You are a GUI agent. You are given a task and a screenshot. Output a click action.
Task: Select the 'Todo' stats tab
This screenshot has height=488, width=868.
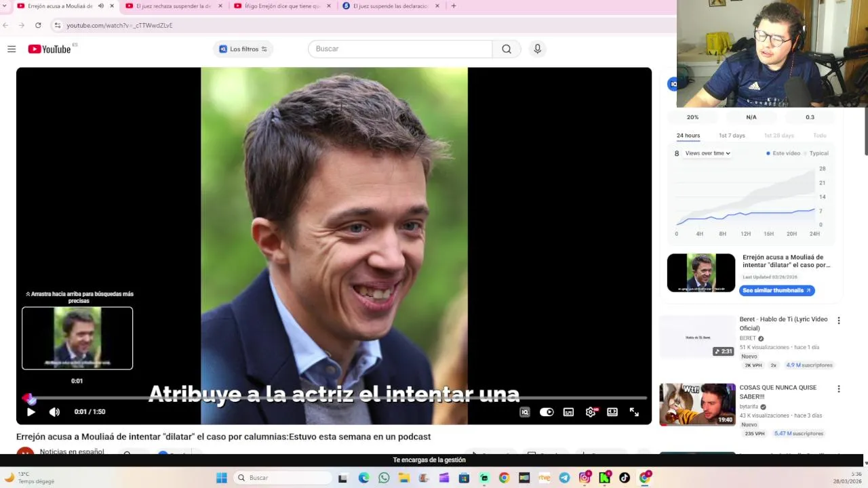coord(819,136)
